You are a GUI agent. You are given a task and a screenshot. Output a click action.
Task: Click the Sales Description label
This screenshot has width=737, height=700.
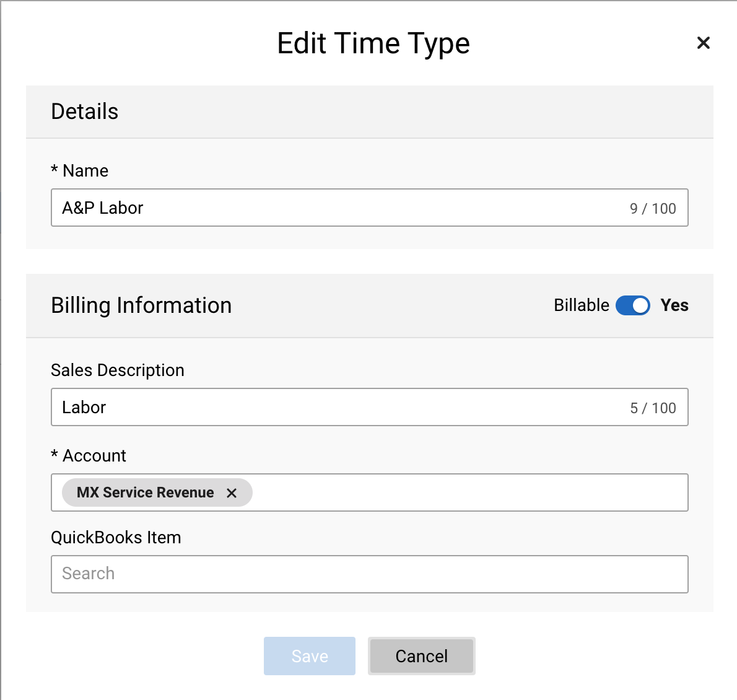point(118,370)
